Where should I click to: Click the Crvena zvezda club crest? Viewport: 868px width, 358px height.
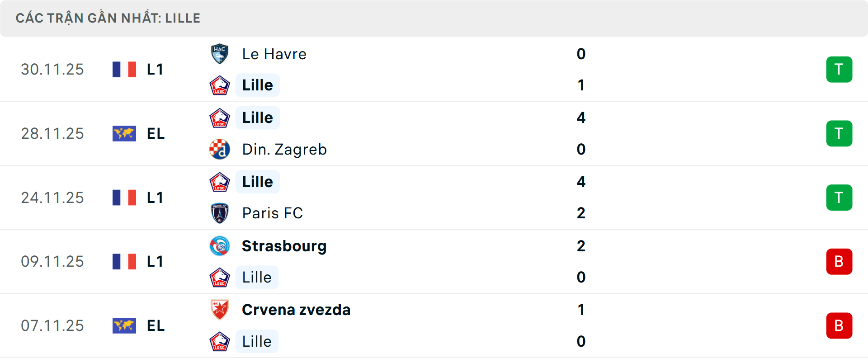point(220,310)
